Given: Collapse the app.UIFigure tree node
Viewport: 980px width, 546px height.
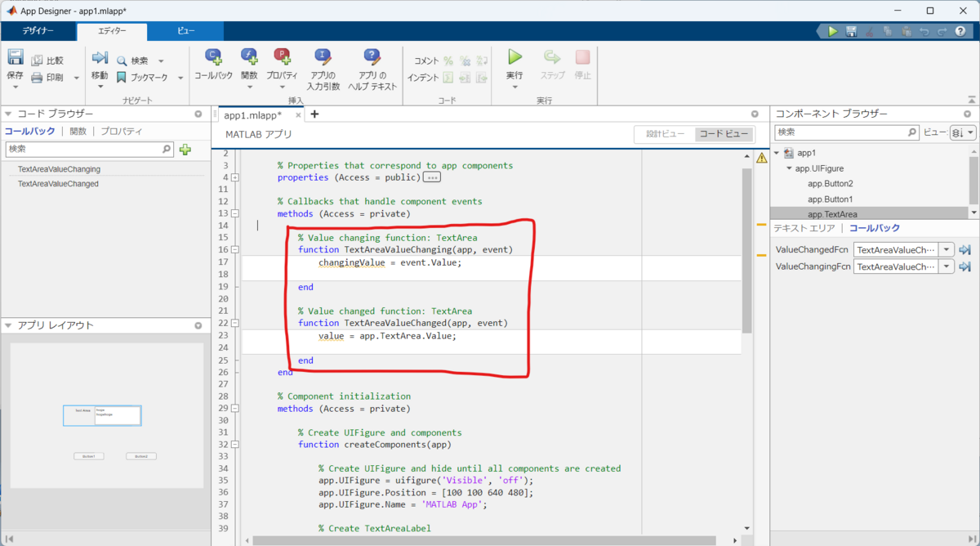Looking at the screenshot, I should coord(789,168).
